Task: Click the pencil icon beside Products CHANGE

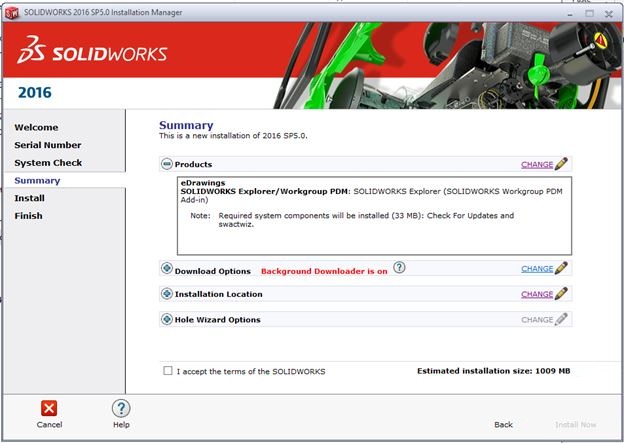Action: pos(561,164)
